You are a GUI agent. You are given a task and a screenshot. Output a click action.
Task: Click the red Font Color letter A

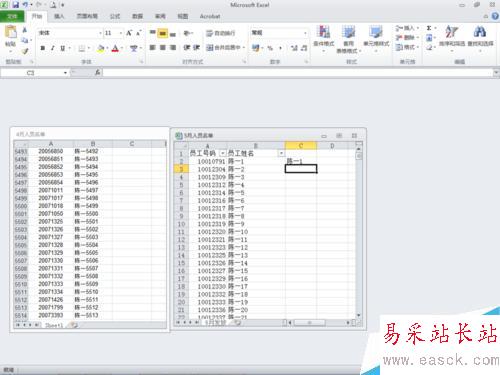tap(115, 49)
